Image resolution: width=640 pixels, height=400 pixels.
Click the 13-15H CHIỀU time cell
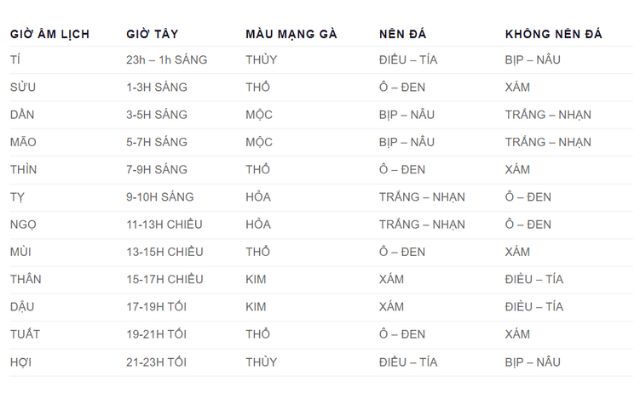[x=164, y=252]
